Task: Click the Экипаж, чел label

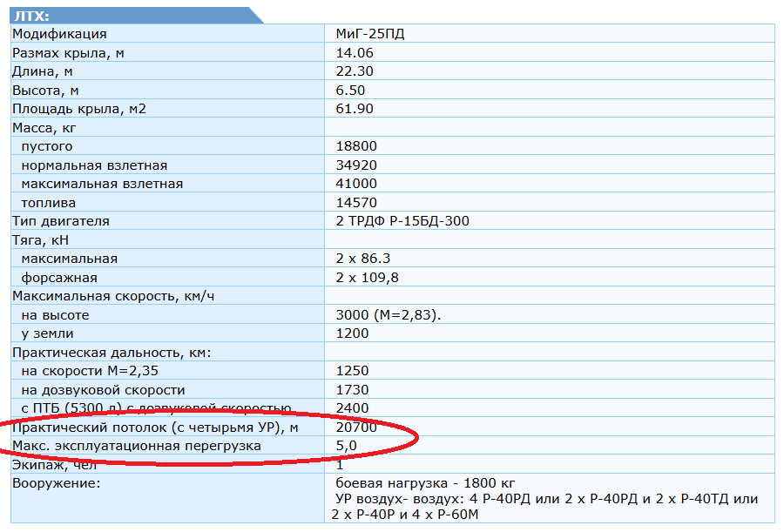Action: (55, 466)
